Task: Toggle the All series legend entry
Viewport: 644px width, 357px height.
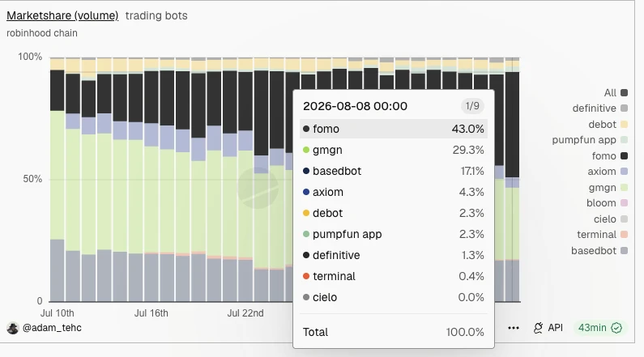Action: click(x=616, y=93)
